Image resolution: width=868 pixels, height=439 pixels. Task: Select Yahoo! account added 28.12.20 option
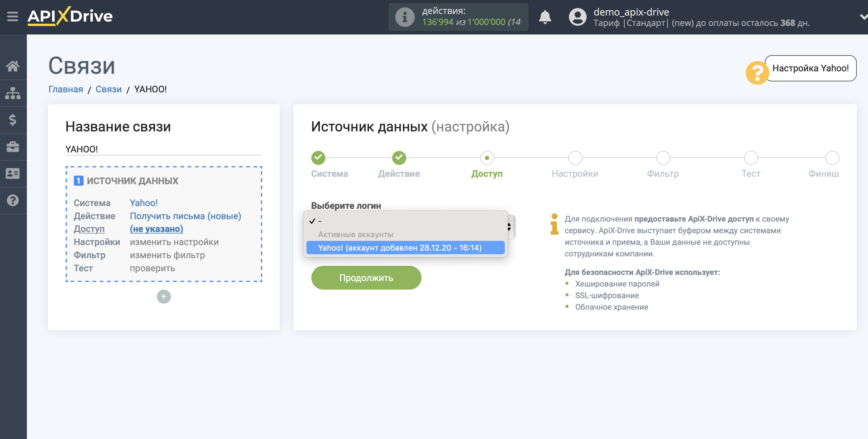(x=405, y=248)
